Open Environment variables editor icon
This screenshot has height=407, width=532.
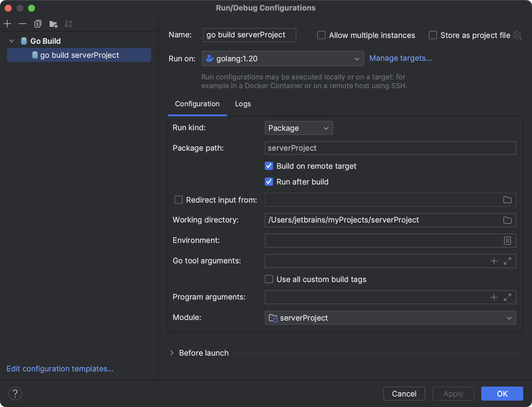(x=507, y=241)
